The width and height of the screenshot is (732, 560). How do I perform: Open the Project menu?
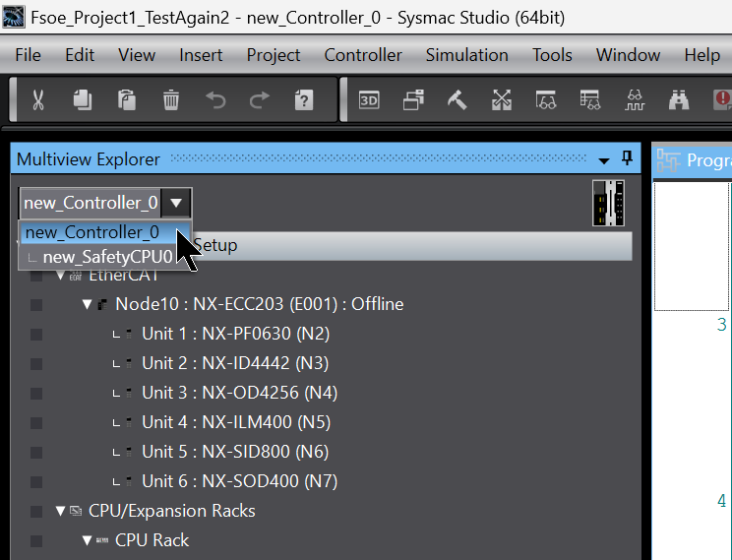point(274,55)
